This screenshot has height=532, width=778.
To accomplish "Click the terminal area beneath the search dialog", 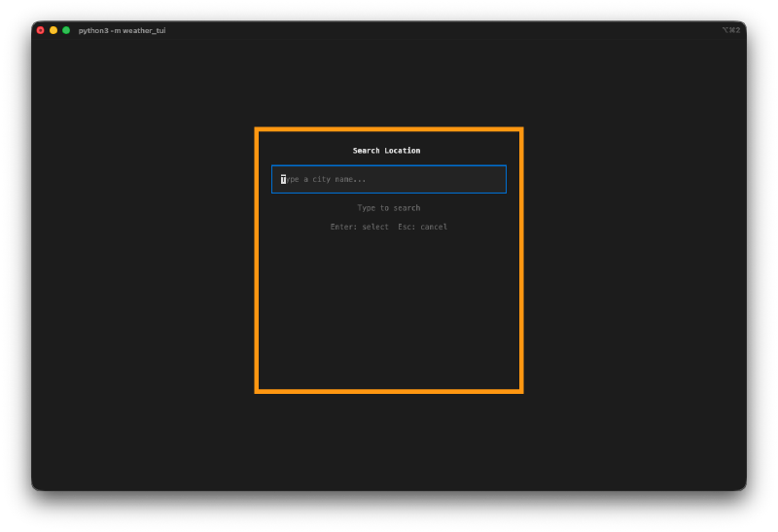I will [389, 438].
